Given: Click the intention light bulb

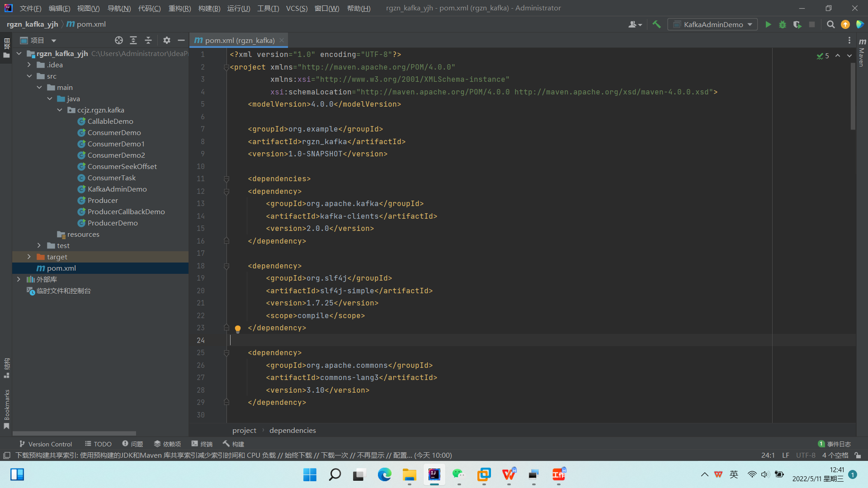Looking at the screenshot, I should [238, 328].
